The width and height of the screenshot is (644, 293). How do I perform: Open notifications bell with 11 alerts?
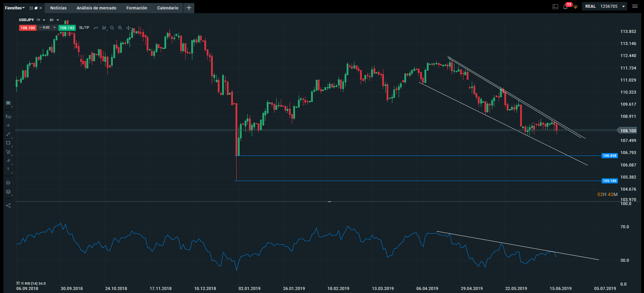pos(565,7)
